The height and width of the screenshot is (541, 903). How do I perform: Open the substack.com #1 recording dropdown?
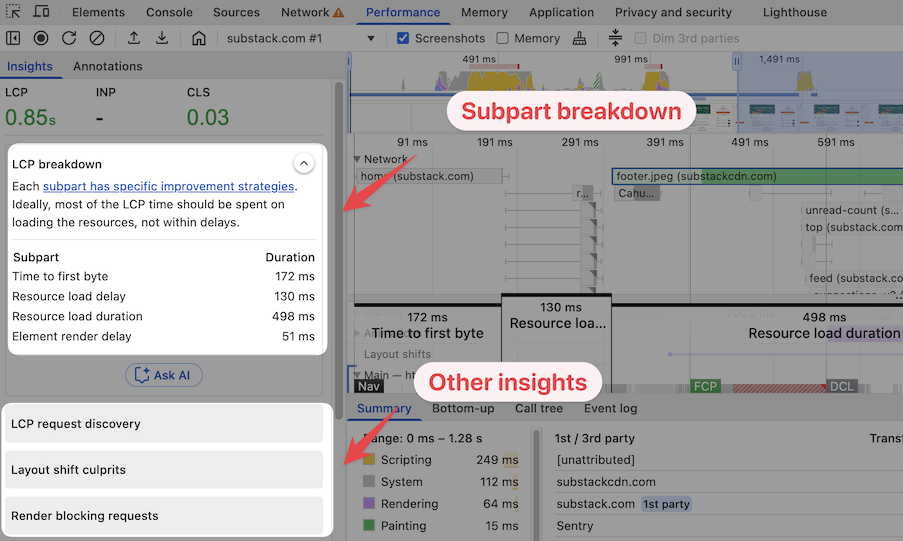click(370, 38)
